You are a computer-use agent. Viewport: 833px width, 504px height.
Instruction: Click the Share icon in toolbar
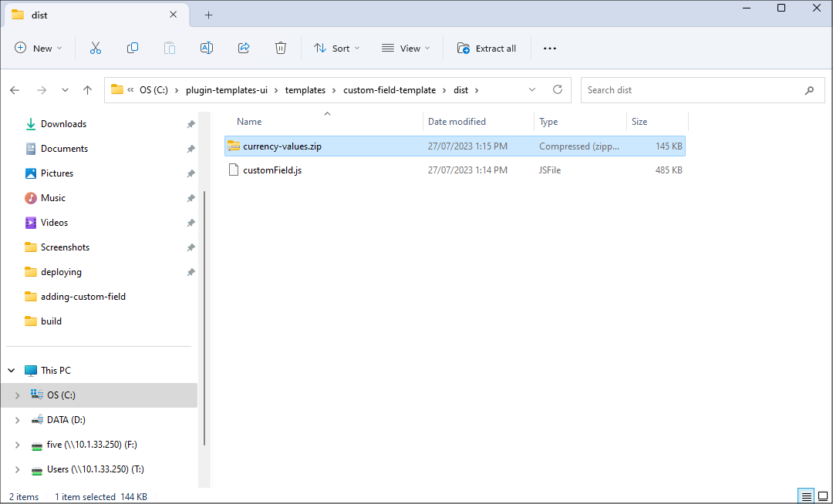[x=244, y=49]
